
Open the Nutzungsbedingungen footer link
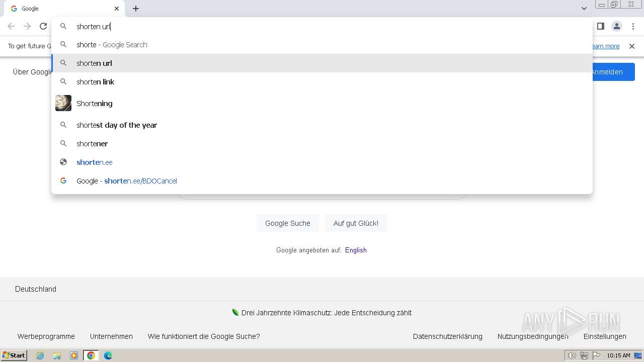pos(533,336)
